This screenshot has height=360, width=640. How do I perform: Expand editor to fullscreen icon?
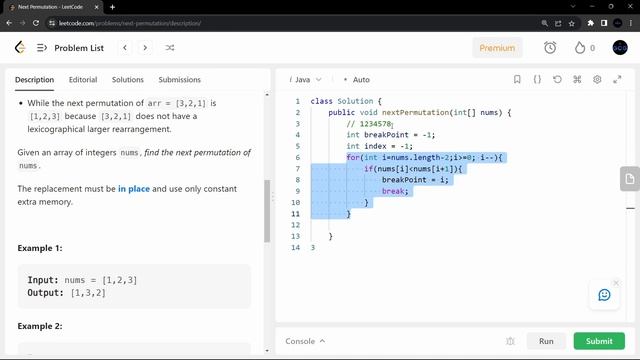617,79
